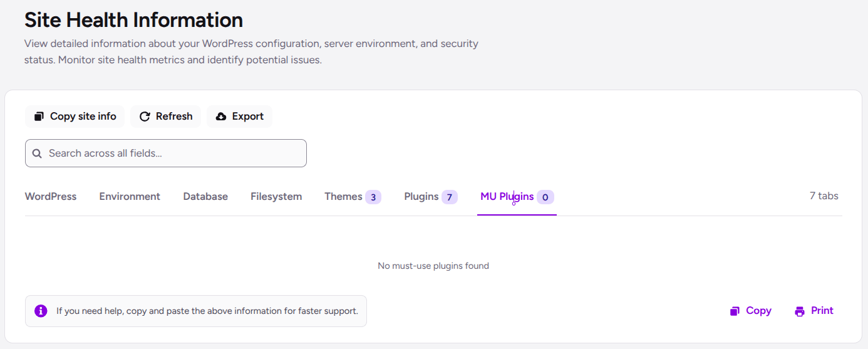This screenshot has height=349, width=868.
Task: Click the info circle icon in the help notice
Action: (x=41, y=311)
